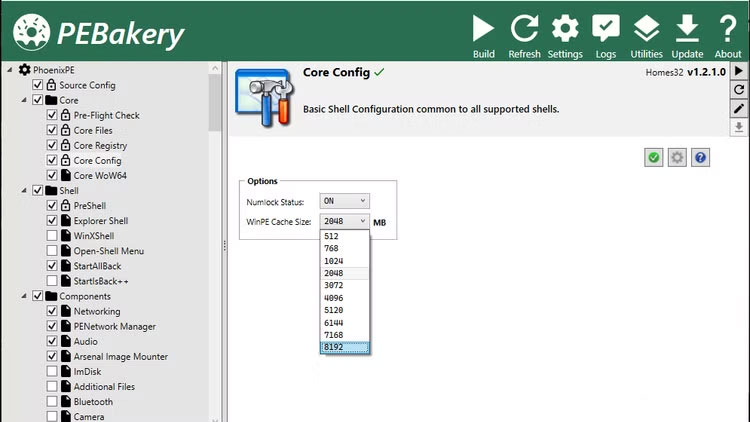Viewport: 750px width, 422px height.
Task: Open the Utilities layers icon
Action: pyautogui.click(x=646, y=28)
